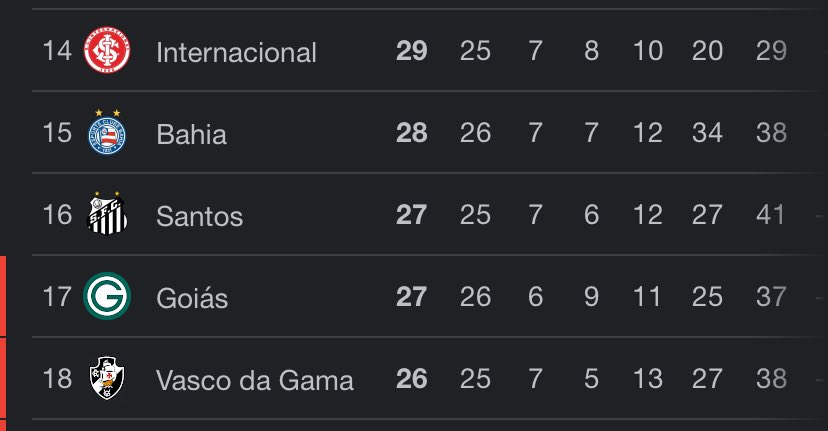Open the Bahia team link
Screen dimensions: 828x431
(x=192, y=134)
